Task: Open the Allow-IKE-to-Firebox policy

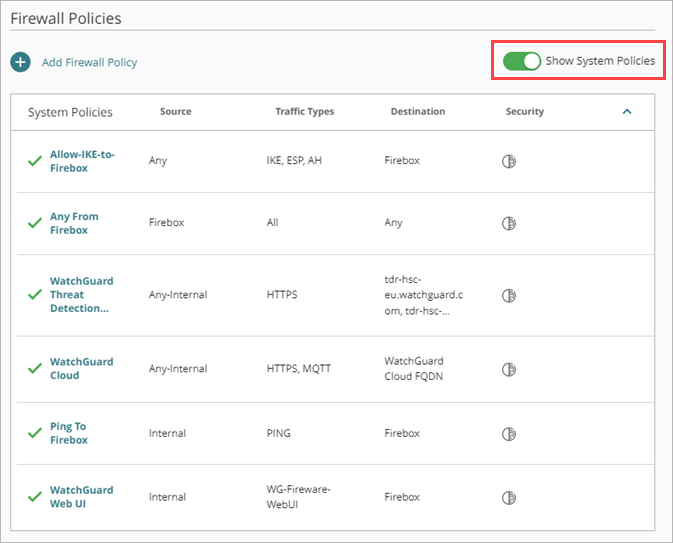Action: click(82, 161)
